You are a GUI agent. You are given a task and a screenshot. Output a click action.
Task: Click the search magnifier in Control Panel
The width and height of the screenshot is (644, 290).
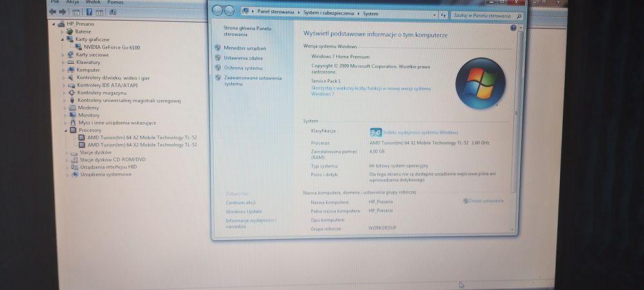tap(518, 16)
